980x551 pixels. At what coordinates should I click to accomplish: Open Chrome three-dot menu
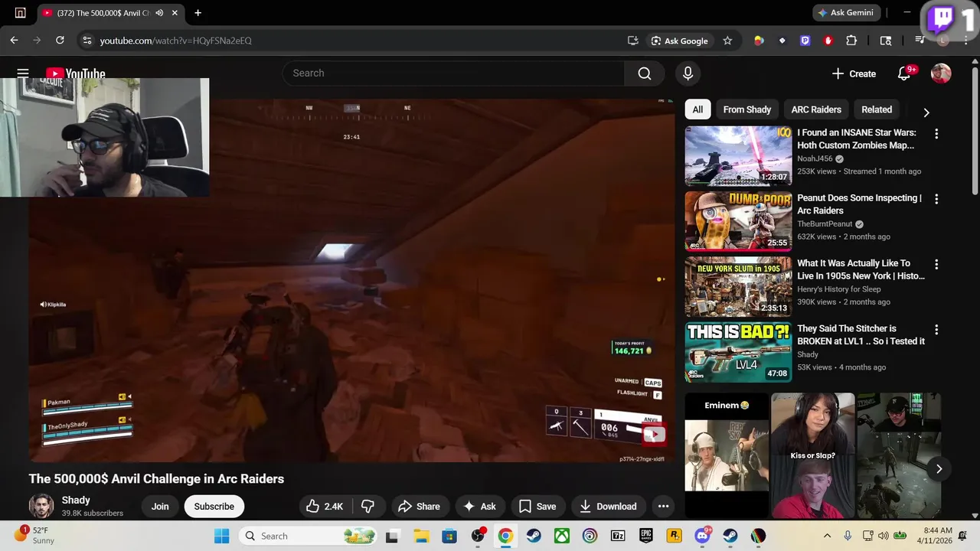[966, 41]
